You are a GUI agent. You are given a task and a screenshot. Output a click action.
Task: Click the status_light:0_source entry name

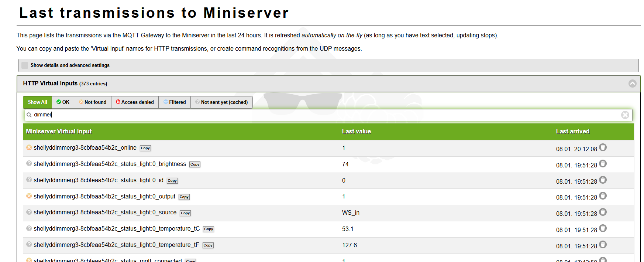[105, 212]
